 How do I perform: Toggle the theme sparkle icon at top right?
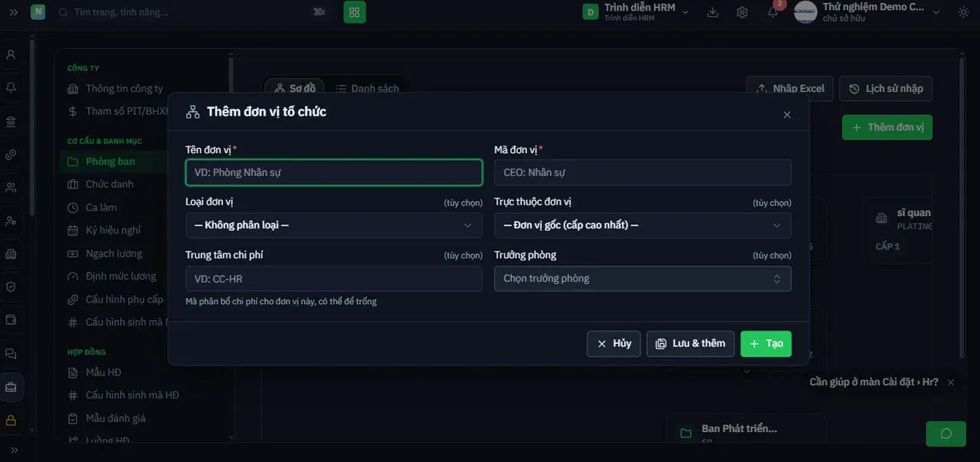coord(962,12)
